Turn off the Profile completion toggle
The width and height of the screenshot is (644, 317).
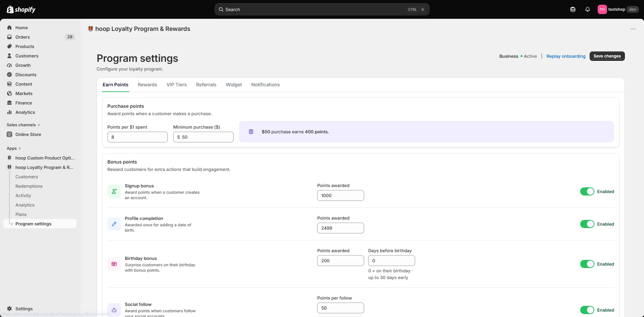[x=587, y=224]
